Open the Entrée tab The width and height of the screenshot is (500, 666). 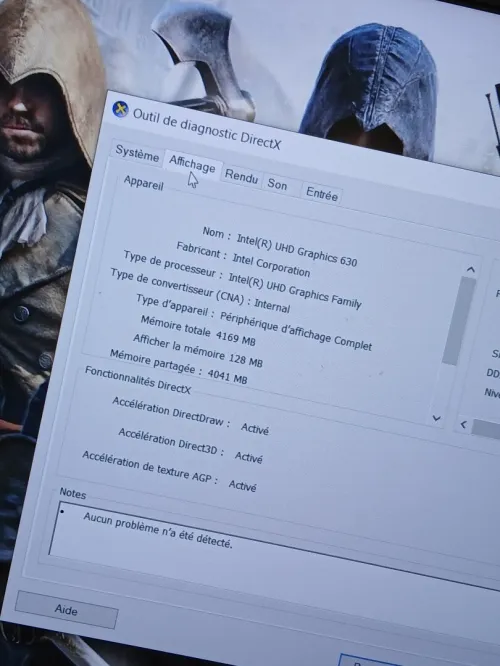(x=322, y=194)
